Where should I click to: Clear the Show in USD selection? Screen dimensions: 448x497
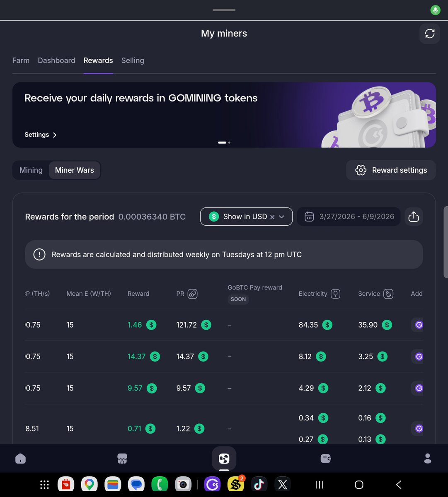click(x=272, y=217)
